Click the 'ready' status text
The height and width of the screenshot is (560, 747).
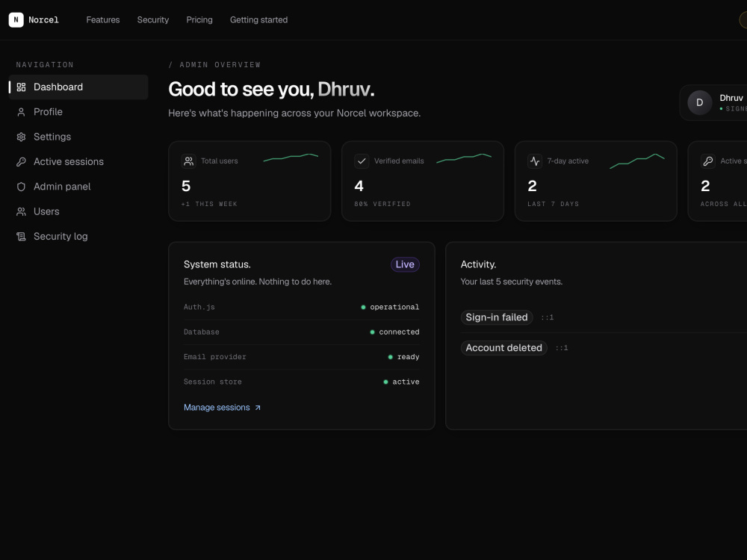(409, 357)
